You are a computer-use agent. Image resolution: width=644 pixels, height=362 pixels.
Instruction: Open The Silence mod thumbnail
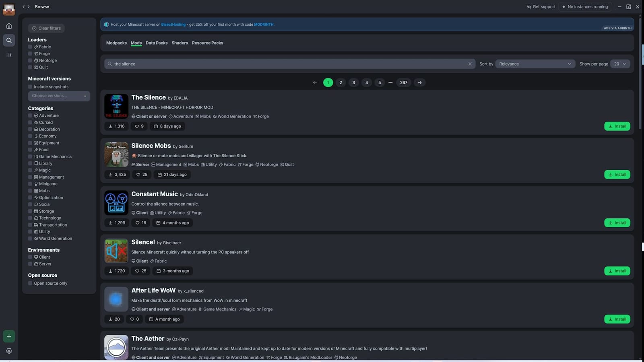pos(116,106)
